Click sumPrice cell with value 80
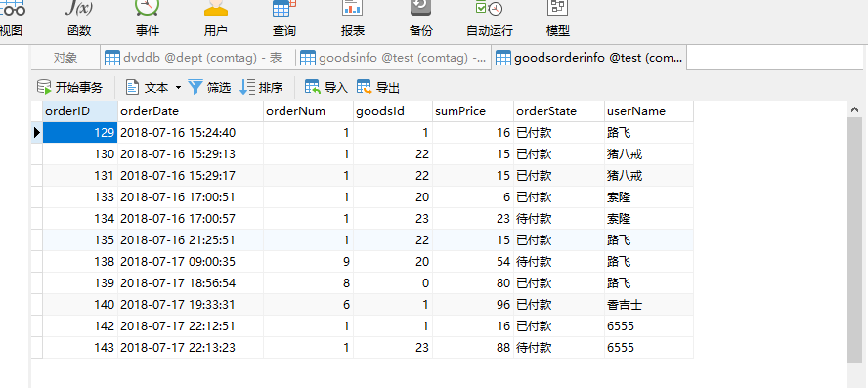This screenshot has height=388, width=868. (473, 282)
